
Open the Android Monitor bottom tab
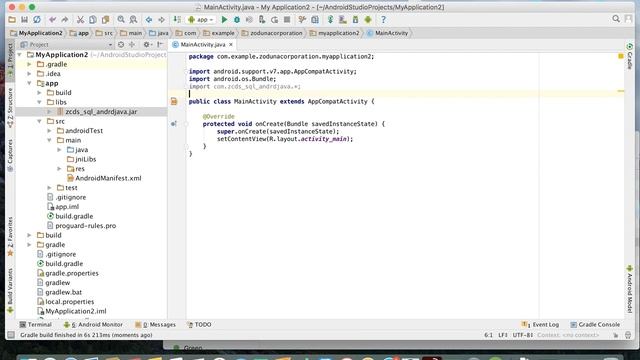coord(93,324)
